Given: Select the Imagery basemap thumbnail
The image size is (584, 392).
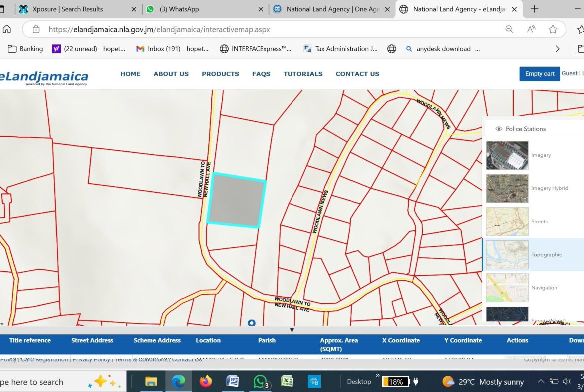Looking at the screenshot, I should click(x=507, y=155).
